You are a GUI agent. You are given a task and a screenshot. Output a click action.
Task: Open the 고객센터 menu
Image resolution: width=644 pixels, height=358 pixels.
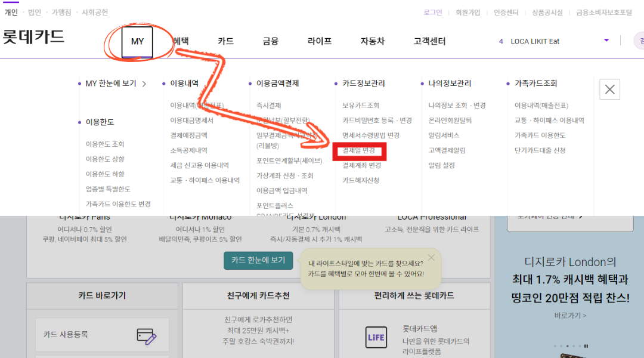429,41
